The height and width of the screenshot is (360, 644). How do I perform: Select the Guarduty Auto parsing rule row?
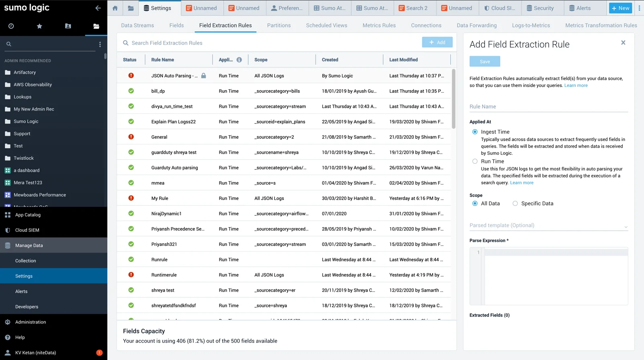click(x=284, y=168)
